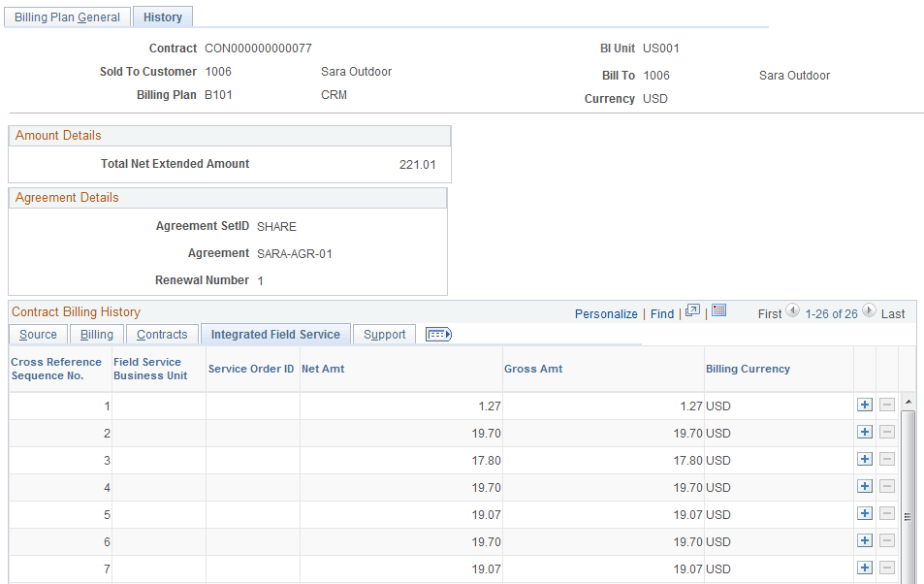Download the billing history grid to Excel

(717, 312)
